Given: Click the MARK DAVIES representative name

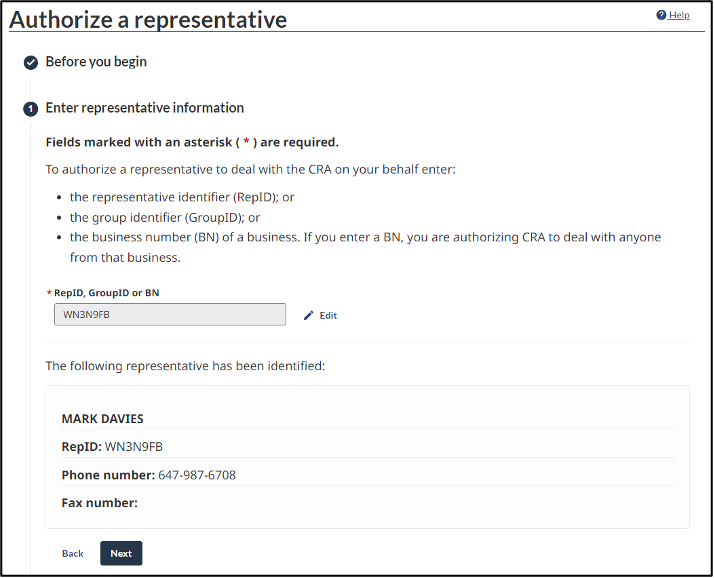Looking at the screenshot, I should (x=102, y=419).
